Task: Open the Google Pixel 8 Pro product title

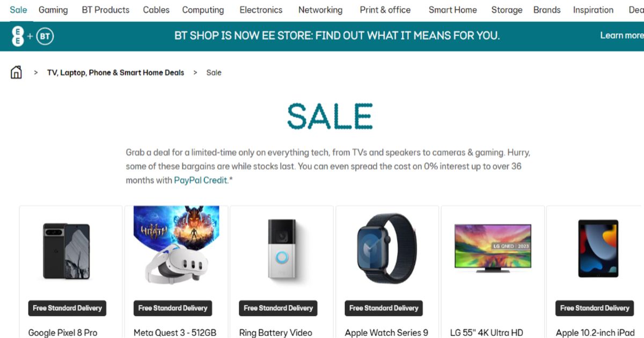Action: [x=63, y=333]
